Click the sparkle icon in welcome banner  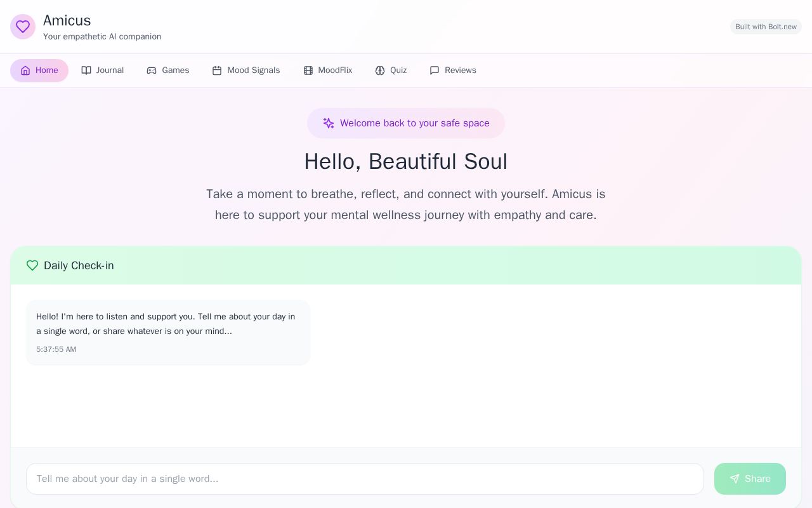329,123
